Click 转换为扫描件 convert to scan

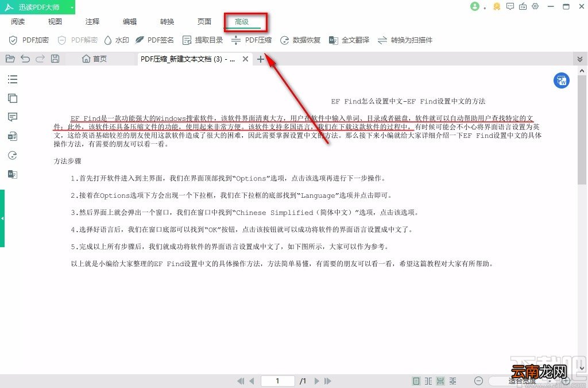click(405, 40)
